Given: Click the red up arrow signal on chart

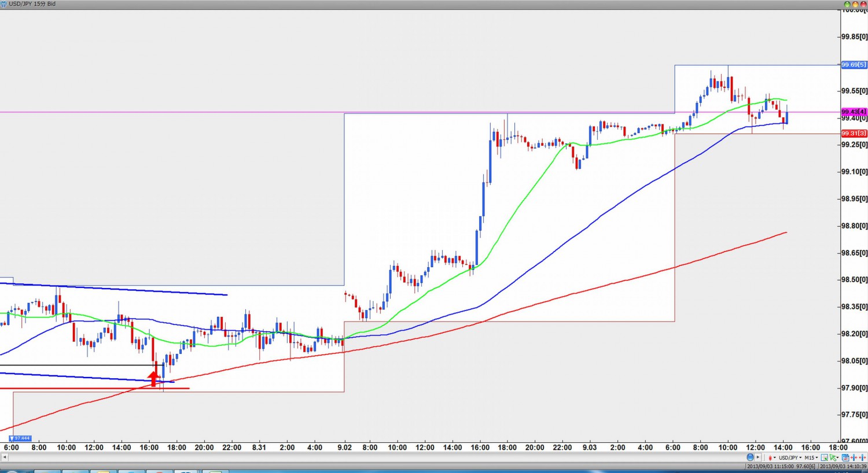Looking at the screenshot, I should [153, 378].
